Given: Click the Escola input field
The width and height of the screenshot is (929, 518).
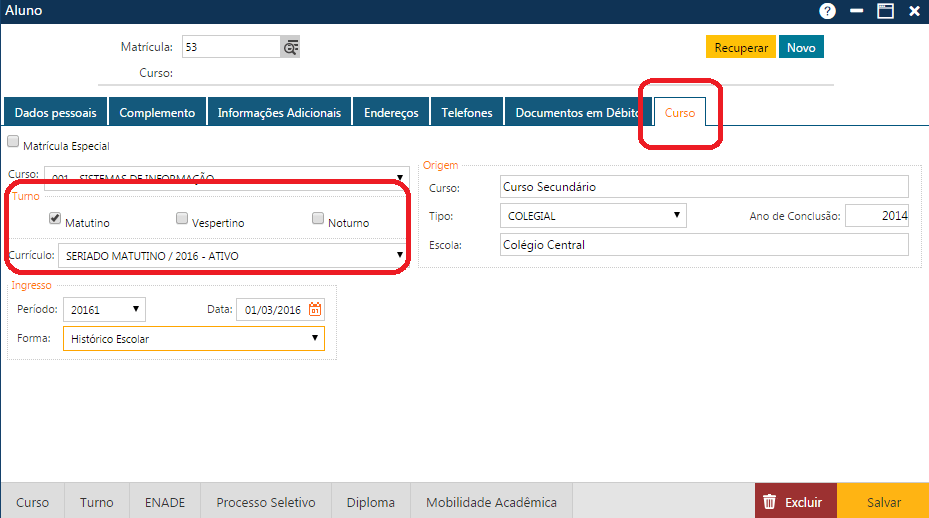Looking at the screenshot, I should click(703, 245).
